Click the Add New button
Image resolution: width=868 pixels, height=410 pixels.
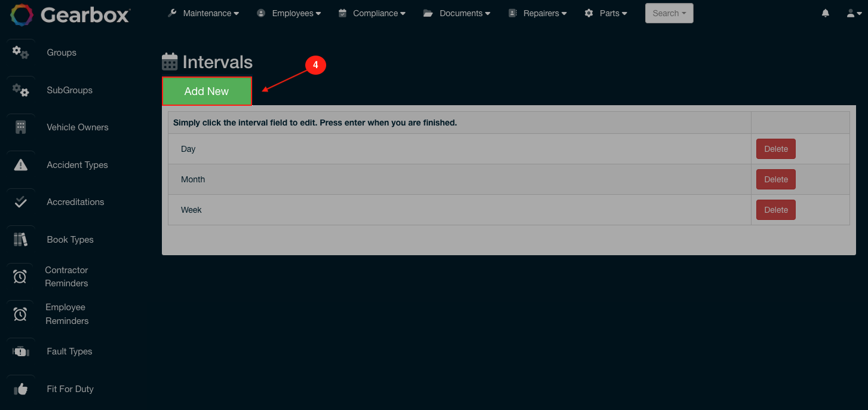point(207,91)
